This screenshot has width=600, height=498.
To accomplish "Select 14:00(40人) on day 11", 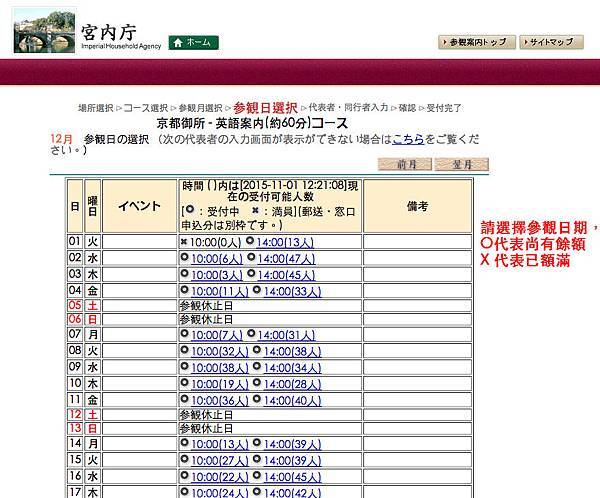I will click(x=292, y=401).
